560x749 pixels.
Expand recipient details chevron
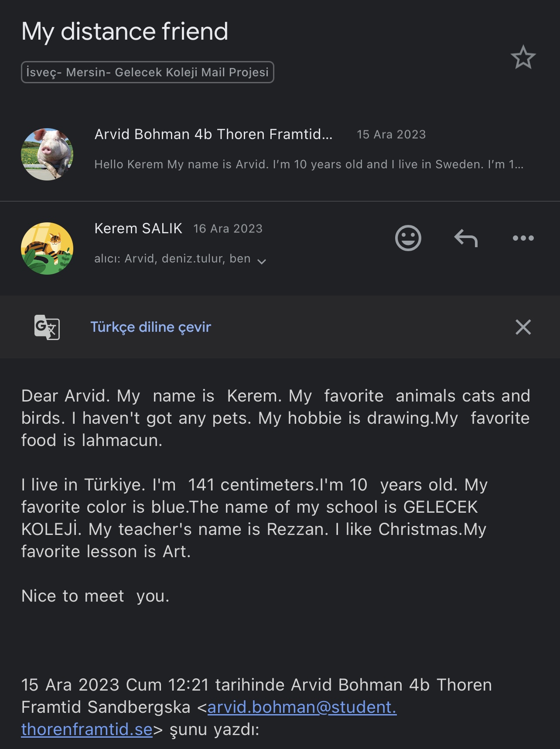262,262
